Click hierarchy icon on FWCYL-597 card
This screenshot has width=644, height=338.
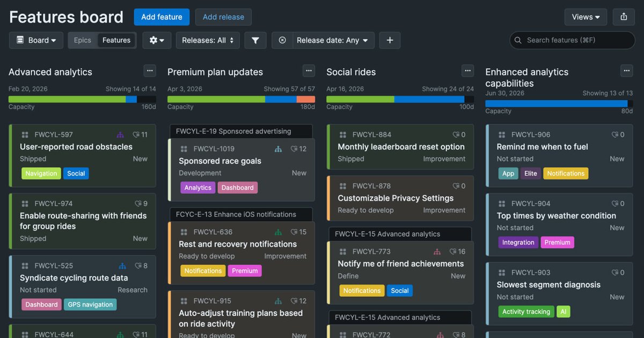click(x=120, y=135)
